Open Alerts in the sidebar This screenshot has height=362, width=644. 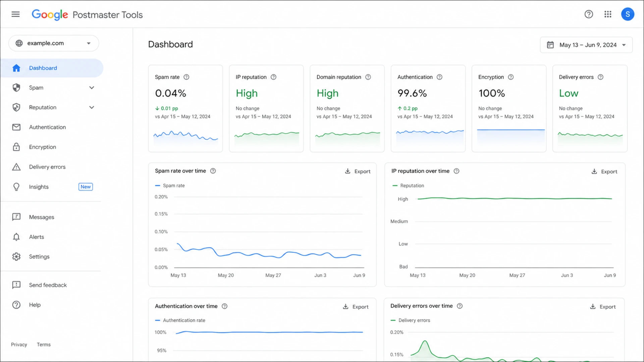(52, 237)
